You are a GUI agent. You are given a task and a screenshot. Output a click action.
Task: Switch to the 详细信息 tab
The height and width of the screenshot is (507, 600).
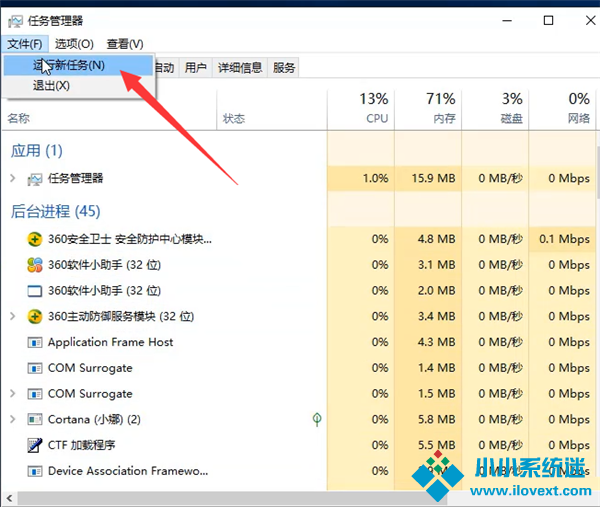(x=240, y=68)
